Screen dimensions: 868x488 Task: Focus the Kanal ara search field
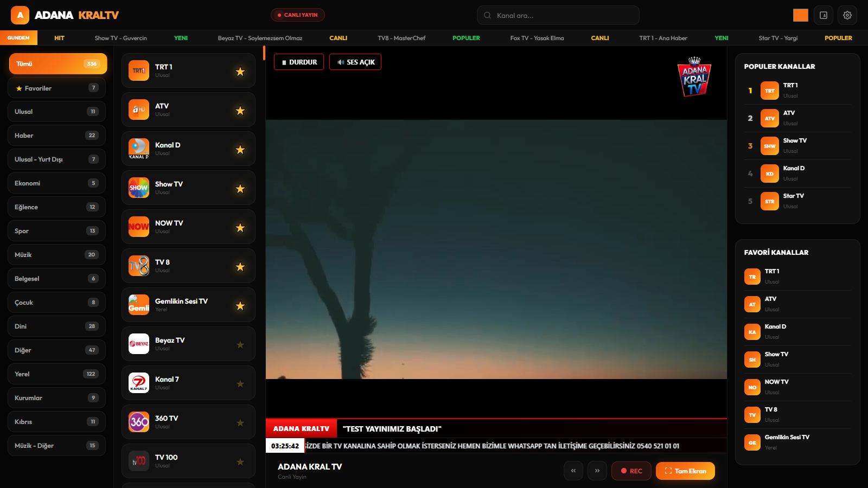[x=558, y=15]
